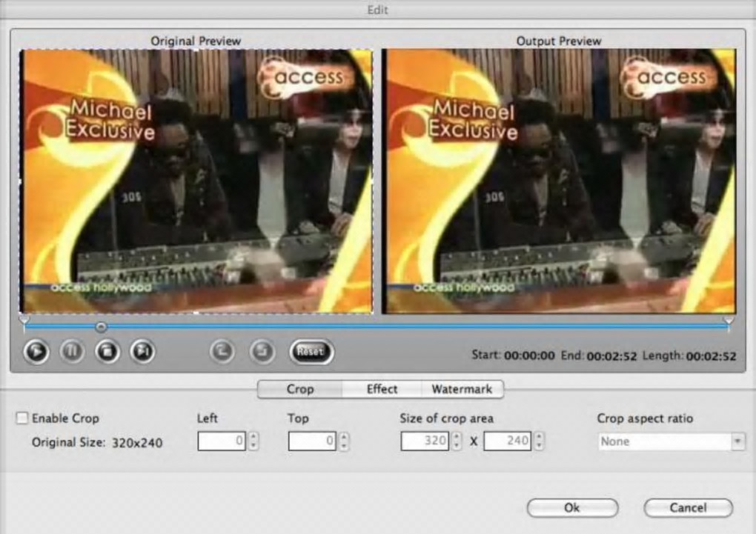Cancel the Edit dialog
This screenshot has height=534, width=756.
click(x=688, y=507)
